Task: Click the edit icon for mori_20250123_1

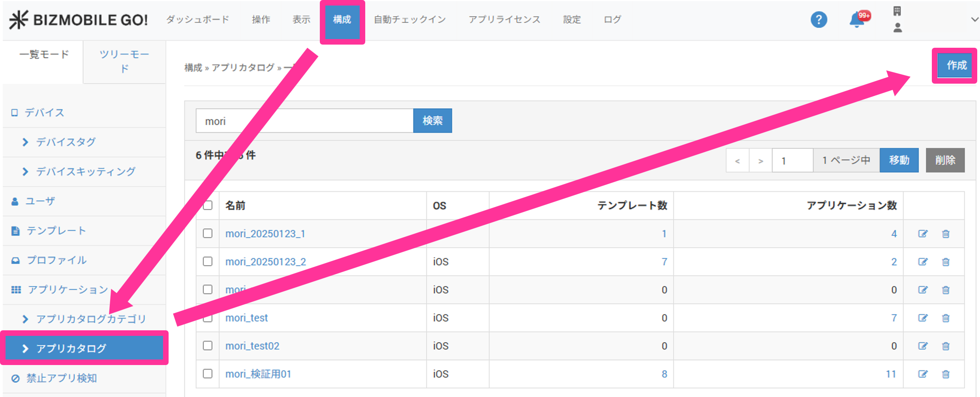Action: click(x=922, y=234)
